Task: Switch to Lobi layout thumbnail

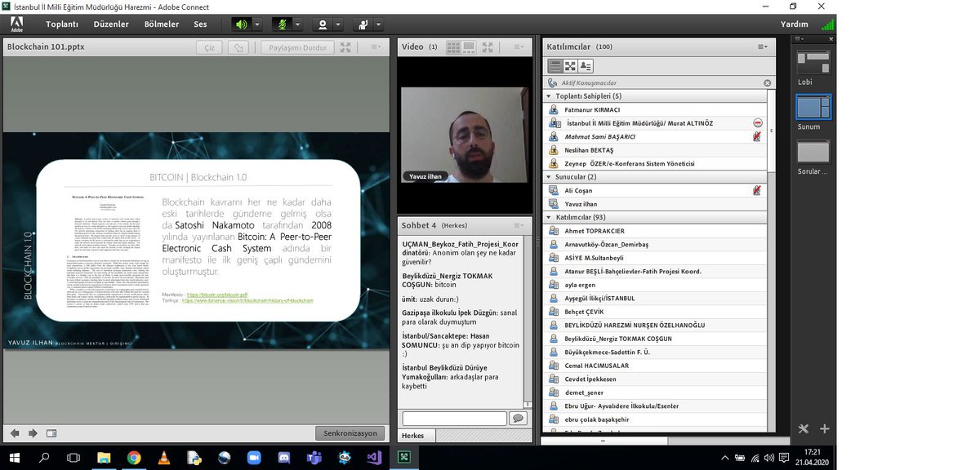Action: (813, 63)
